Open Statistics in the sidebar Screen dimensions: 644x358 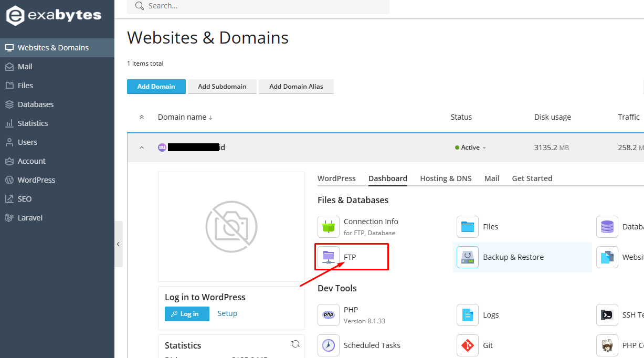coord(57,123)
